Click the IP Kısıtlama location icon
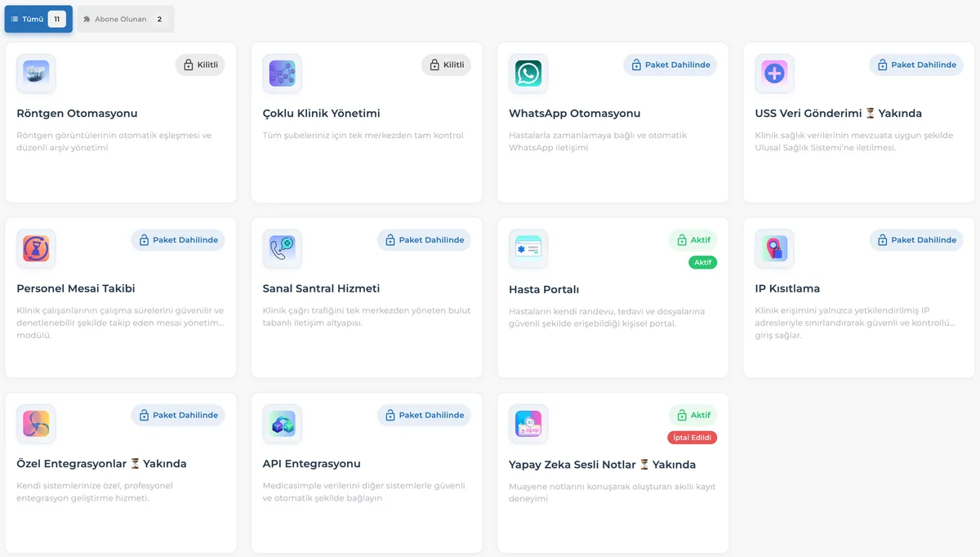 774,248
